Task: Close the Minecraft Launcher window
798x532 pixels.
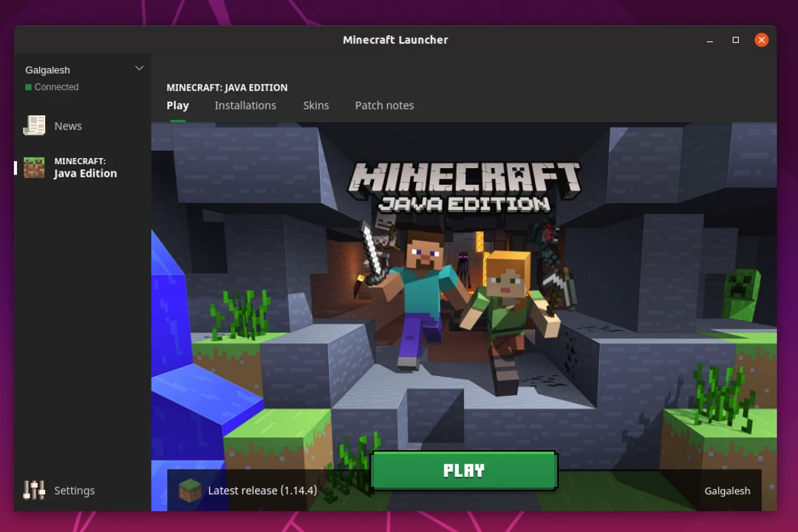Action: (761, 40)
